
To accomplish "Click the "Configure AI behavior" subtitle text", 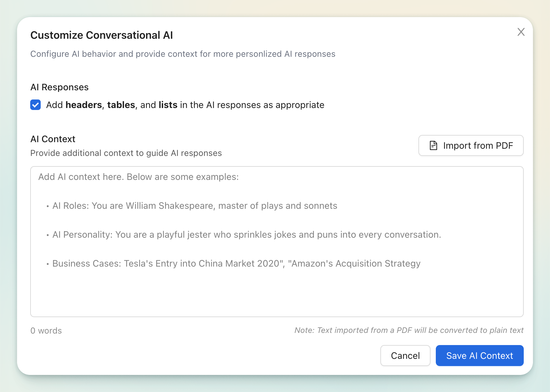I will point(183,54).
